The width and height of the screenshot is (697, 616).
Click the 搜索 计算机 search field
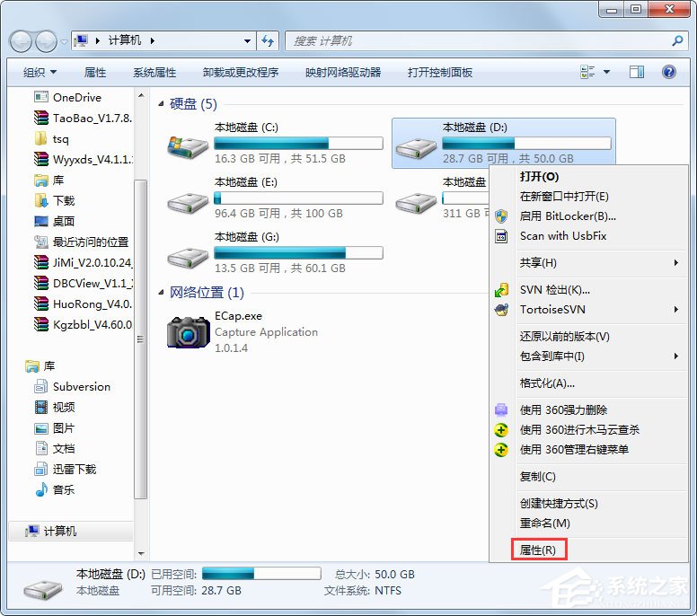point(480,41)
